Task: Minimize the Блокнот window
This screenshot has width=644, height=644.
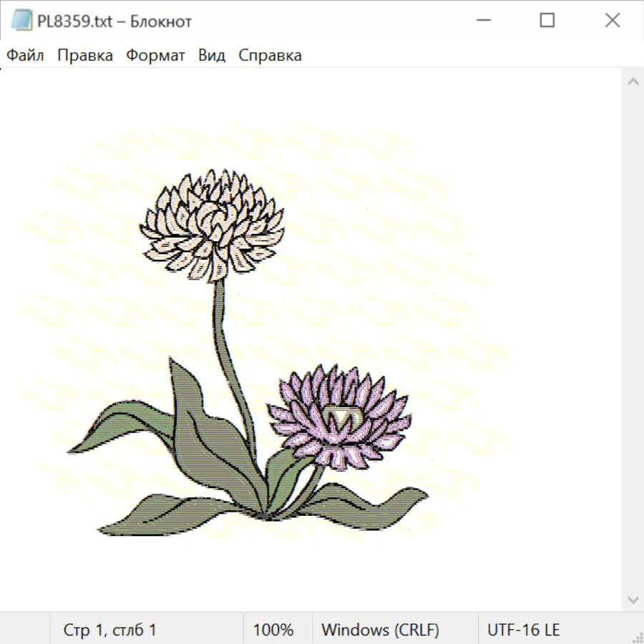Action: pyautogui.click(x=482, y=21)
